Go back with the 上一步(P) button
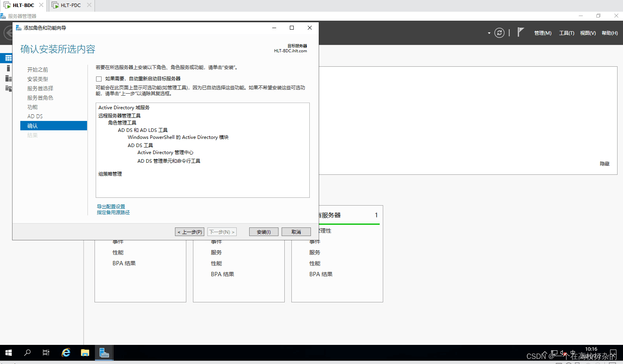623x364 pixels. pyautogui.click(x=190, y=232)
